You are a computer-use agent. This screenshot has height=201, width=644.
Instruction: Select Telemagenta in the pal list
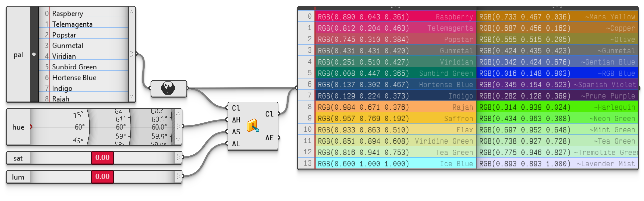coord(84,24)
